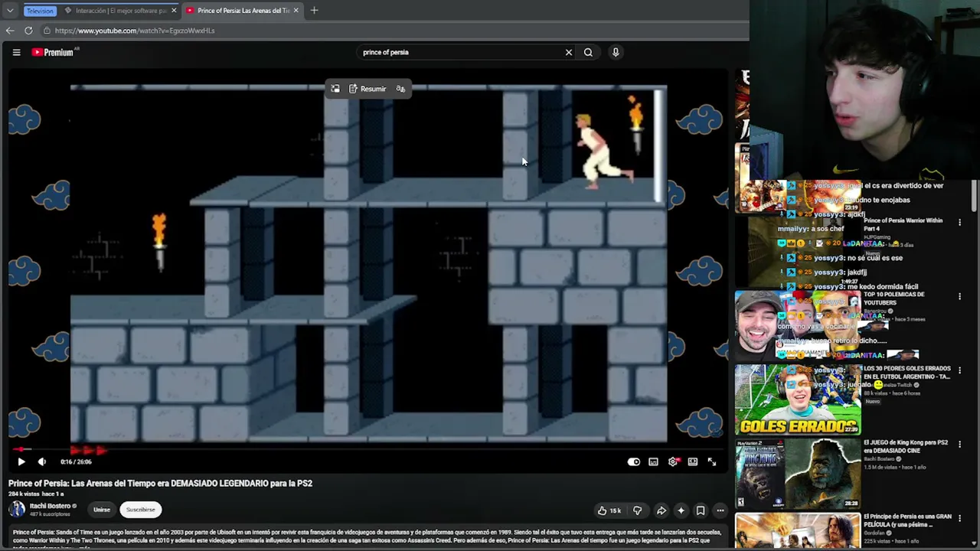The image size is (980, 551).
Task: Click the sidebar scrollbar on the right
Action: (x=975, y=195)
